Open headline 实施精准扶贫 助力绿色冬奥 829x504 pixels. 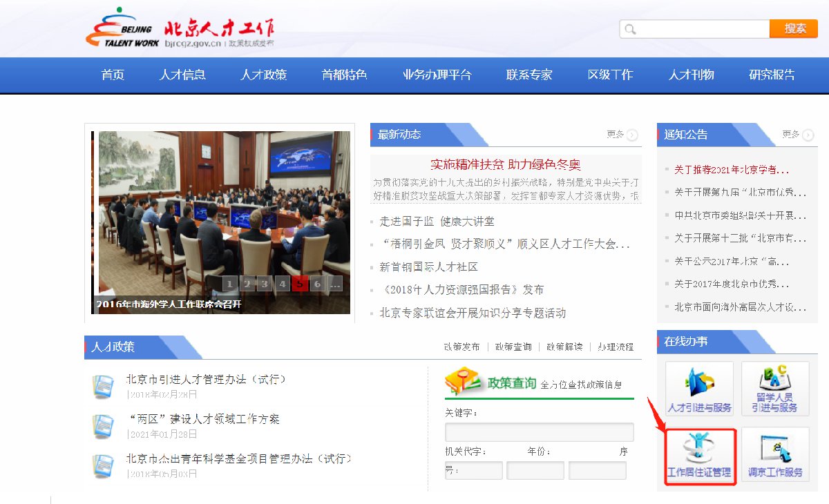tap(506, 164)
